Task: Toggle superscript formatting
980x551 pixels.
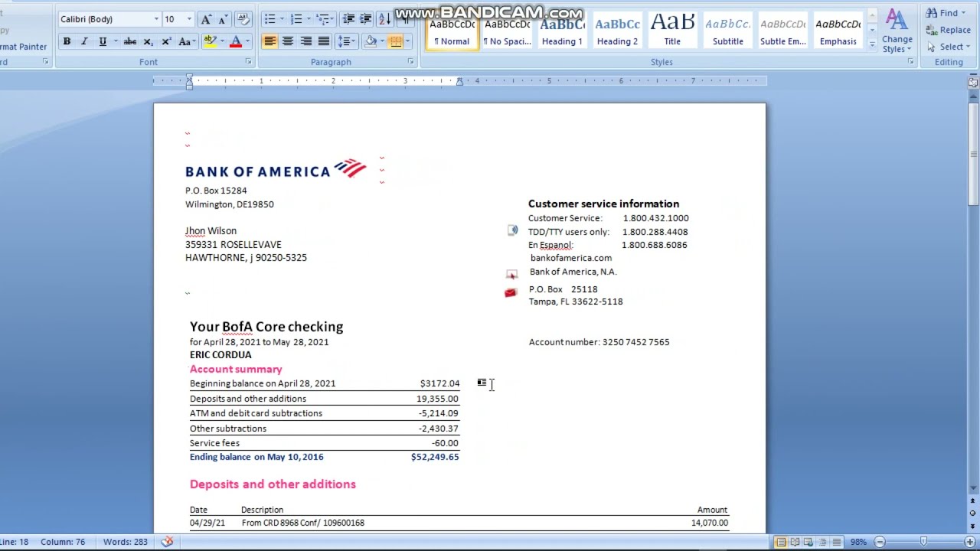Action: [x=165, y=41]
